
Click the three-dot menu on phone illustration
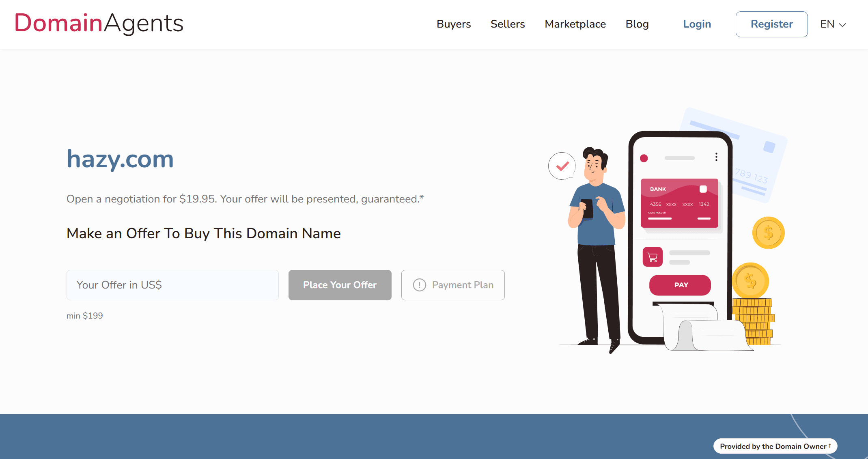click(x=716, y=157)
